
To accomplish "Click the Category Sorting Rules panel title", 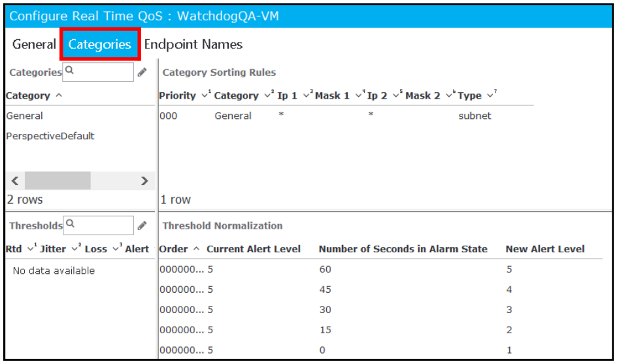I will tap(219, 73).
